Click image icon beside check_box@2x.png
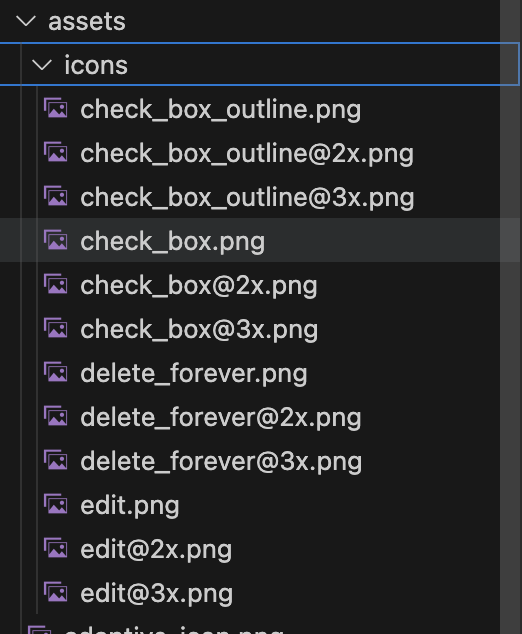The width and height of the screenshot is (522, 634). 56,285
